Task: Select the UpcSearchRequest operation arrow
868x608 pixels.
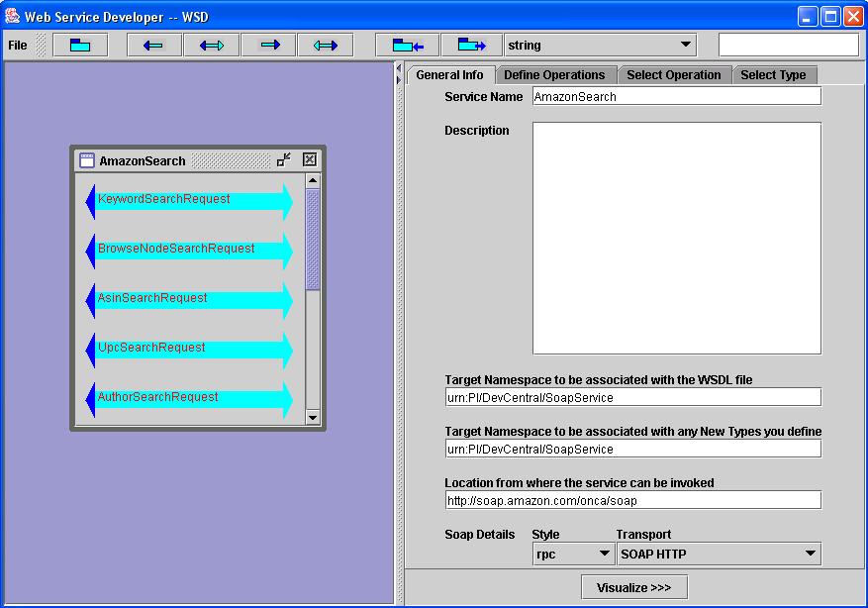Action: pos(189,350)
